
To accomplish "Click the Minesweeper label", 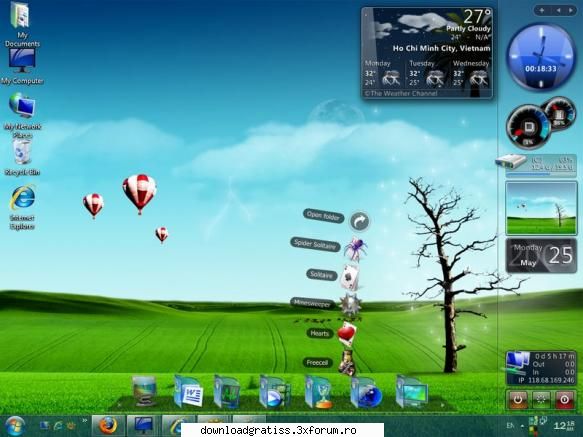I will click(312, 303).
